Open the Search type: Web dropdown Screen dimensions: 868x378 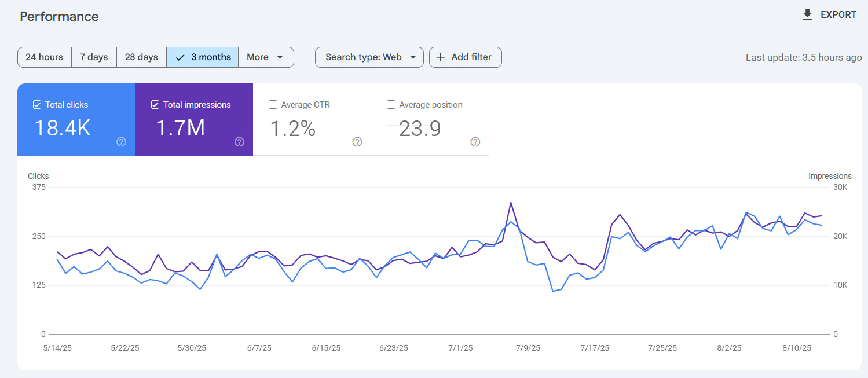369,57
